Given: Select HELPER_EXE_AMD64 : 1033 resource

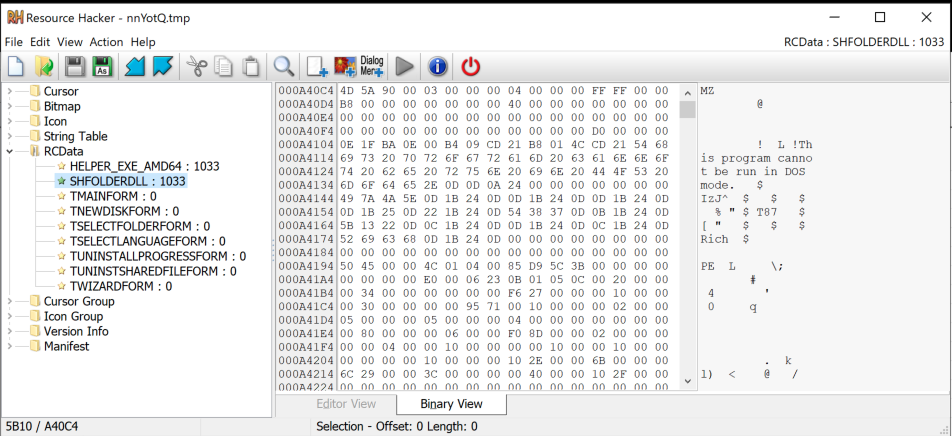Looking at the screenshot, I should 144,166.
